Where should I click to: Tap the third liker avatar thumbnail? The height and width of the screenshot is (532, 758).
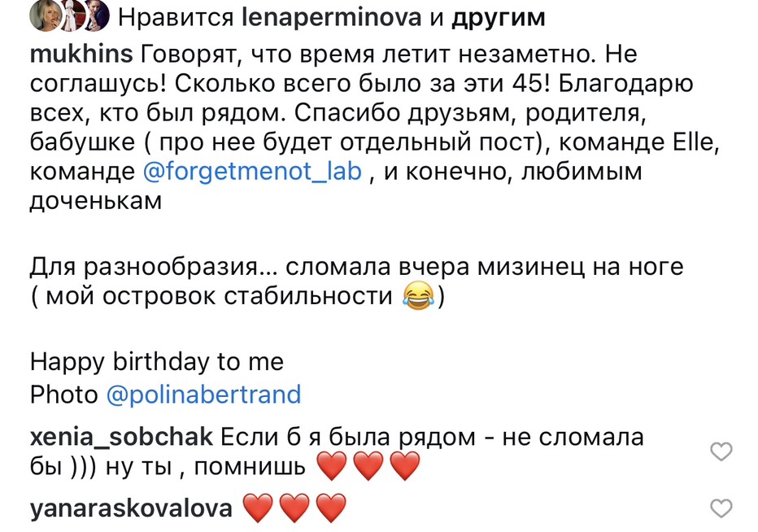tap(97, 16)
